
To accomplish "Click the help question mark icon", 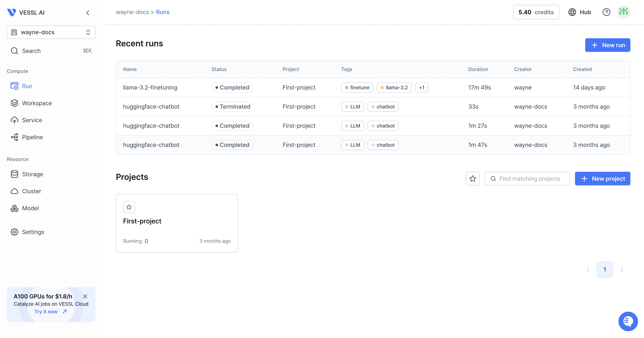I will (606, 12).
